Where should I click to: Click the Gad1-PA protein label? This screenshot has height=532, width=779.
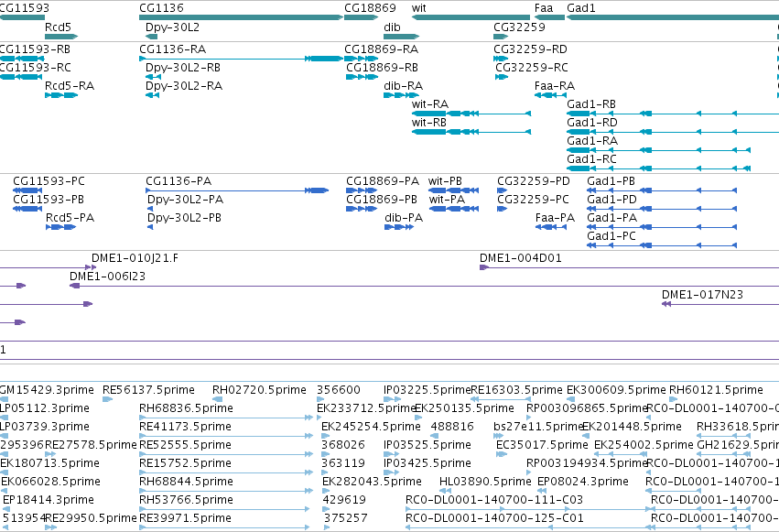pos(612,218)
